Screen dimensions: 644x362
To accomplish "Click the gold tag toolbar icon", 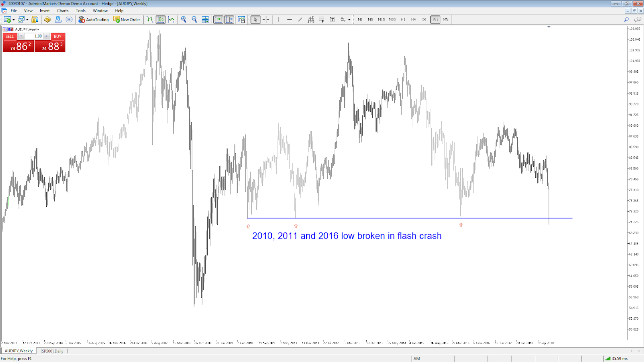I will pyautogui.click(x=47, y=19).
